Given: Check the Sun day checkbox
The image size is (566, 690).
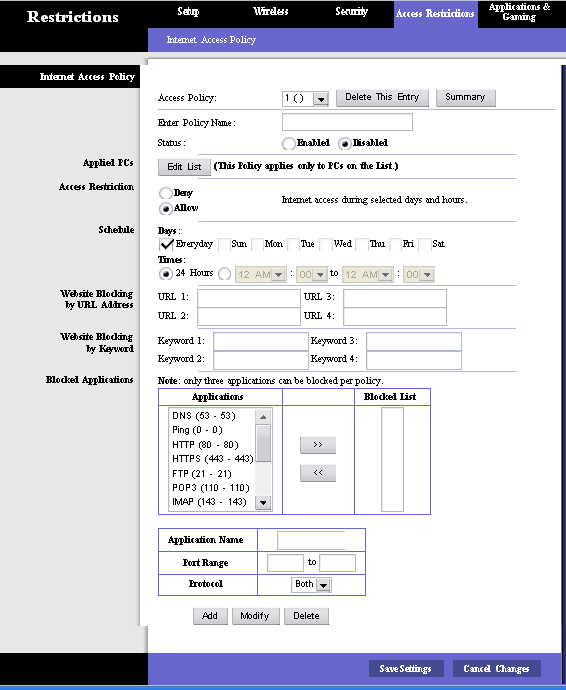Looking at the screenshot, I should [x=224, y=244].
